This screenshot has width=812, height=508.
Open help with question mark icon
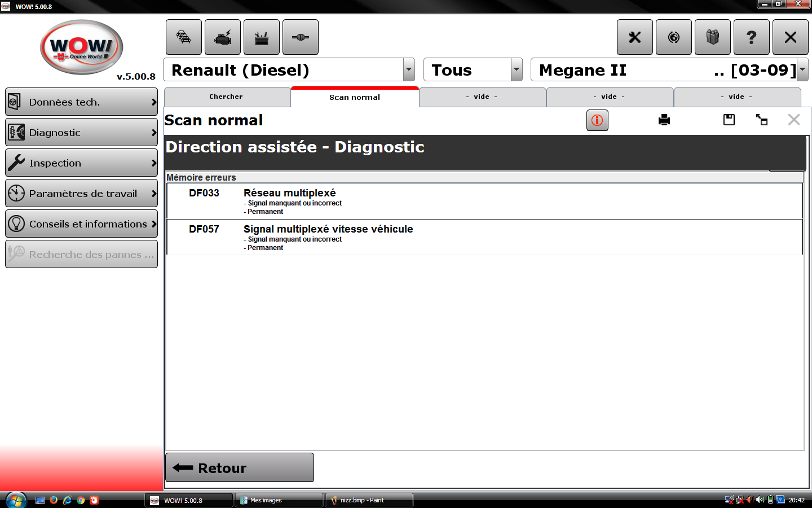pos(752,37)
